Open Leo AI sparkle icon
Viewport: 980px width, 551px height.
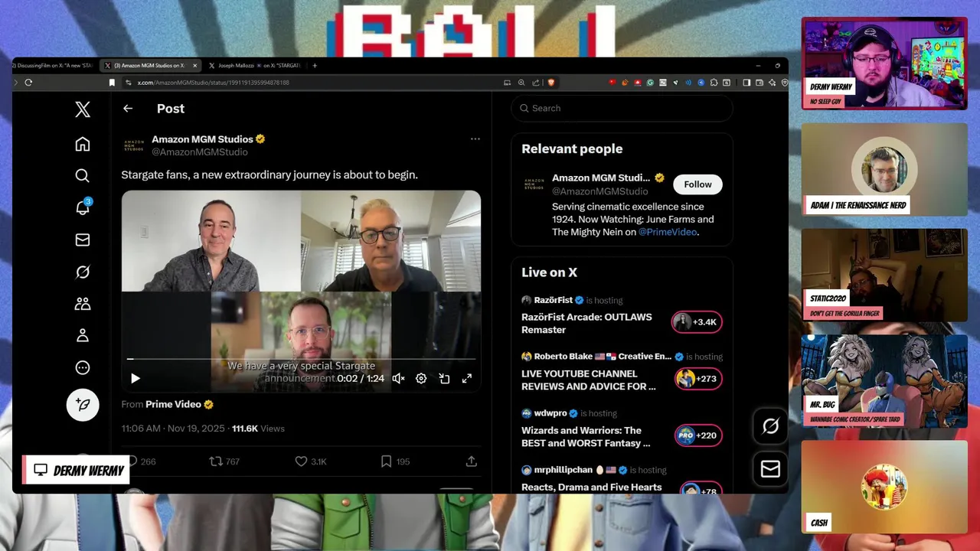tap(773, 83)
